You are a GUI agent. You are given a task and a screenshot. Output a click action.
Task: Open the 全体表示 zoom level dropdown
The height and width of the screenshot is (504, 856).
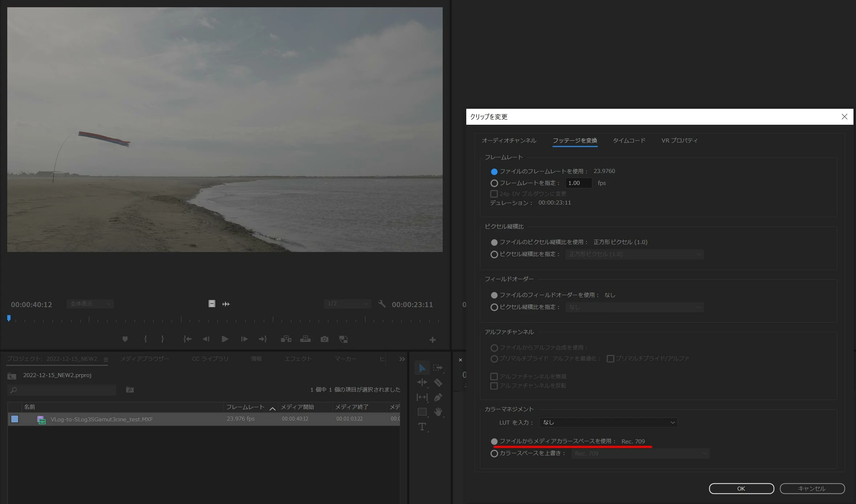tap(90, 304)
